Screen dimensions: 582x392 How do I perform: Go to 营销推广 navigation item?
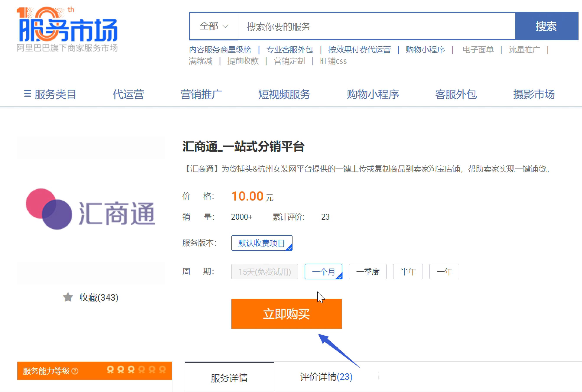pos(201,94)
